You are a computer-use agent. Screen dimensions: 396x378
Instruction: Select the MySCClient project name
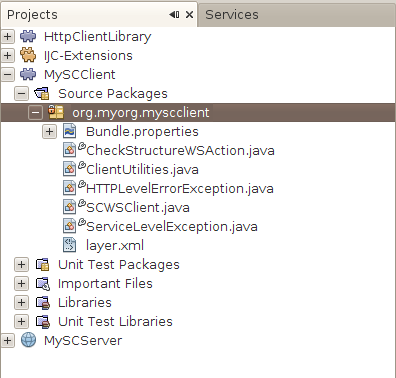click(80, 75)
